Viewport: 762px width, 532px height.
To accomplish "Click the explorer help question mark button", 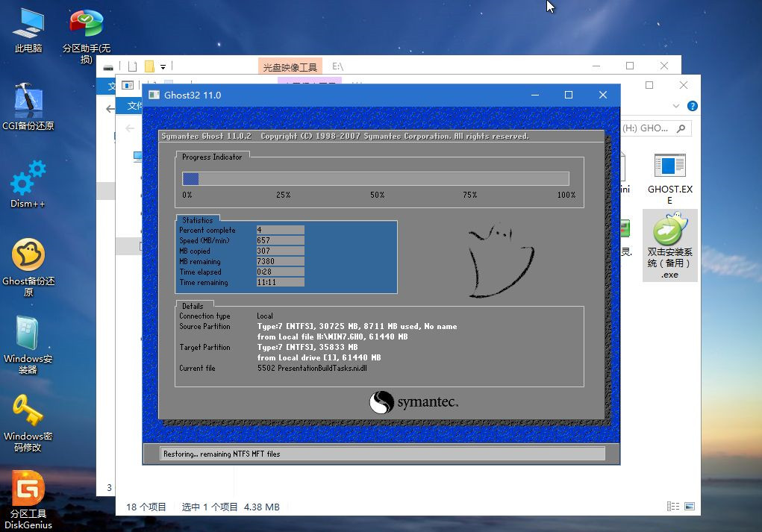I will click(691, 105).
